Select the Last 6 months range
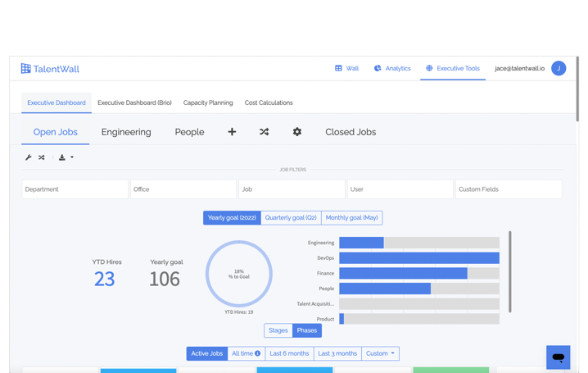 click(x=289, y=353)
